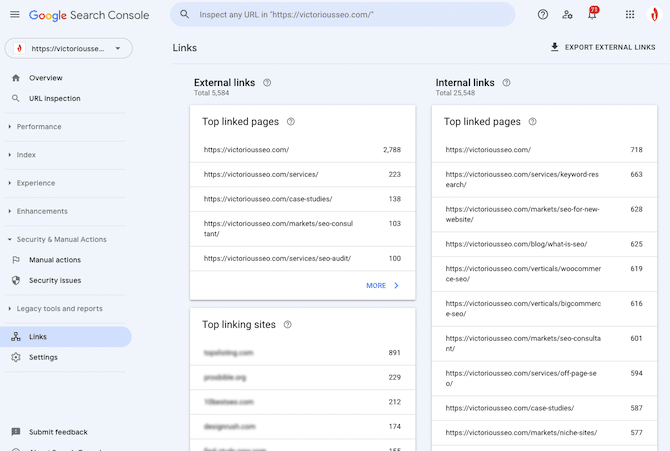Viewport: 670px width, 451px height.
Task: Open the account profile avatar
Action: 654,15
